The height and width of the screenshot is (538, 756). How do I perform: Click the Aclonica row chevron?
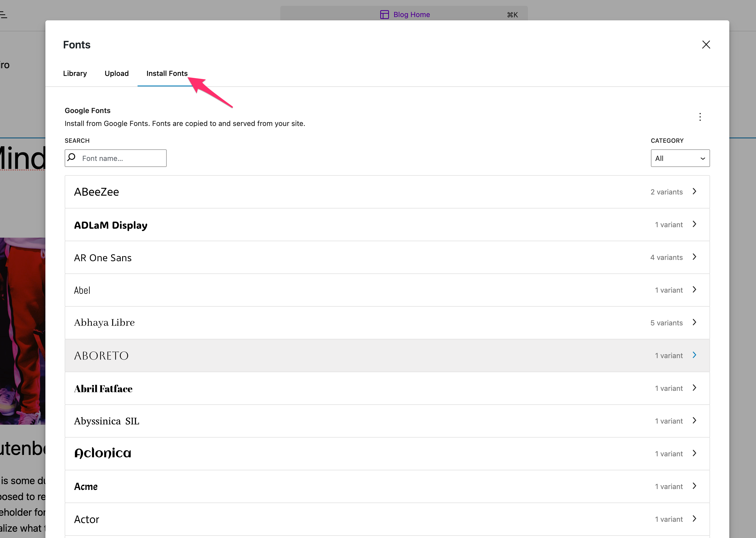click(694, 453)
